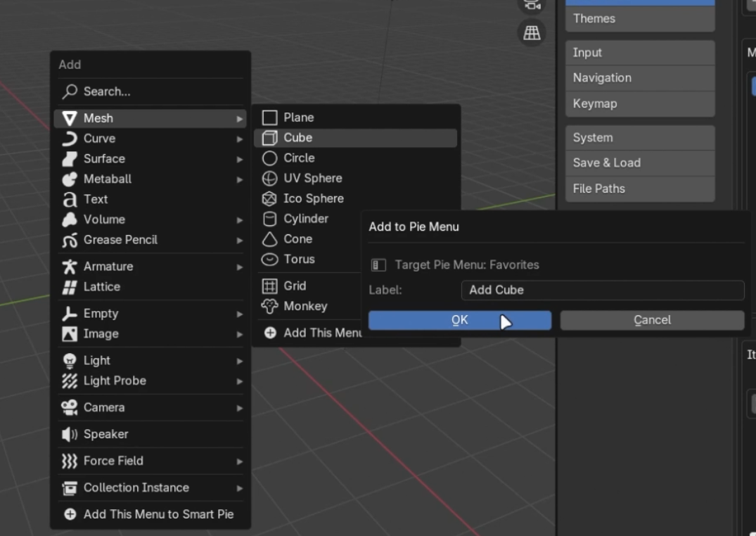Click Cancel in Add to Pie Menu
The width and height of the screenshot is (756, 536).
[x=652, y=320]
